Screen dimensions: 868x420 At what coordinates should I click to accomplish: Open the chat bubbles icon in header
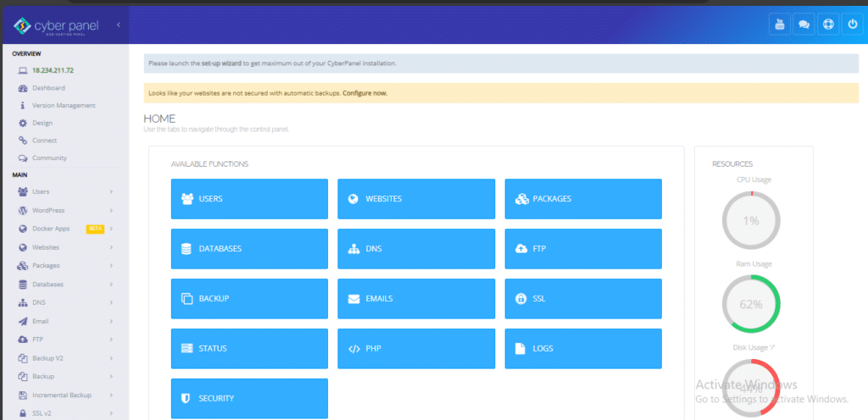tap(804, 25)
